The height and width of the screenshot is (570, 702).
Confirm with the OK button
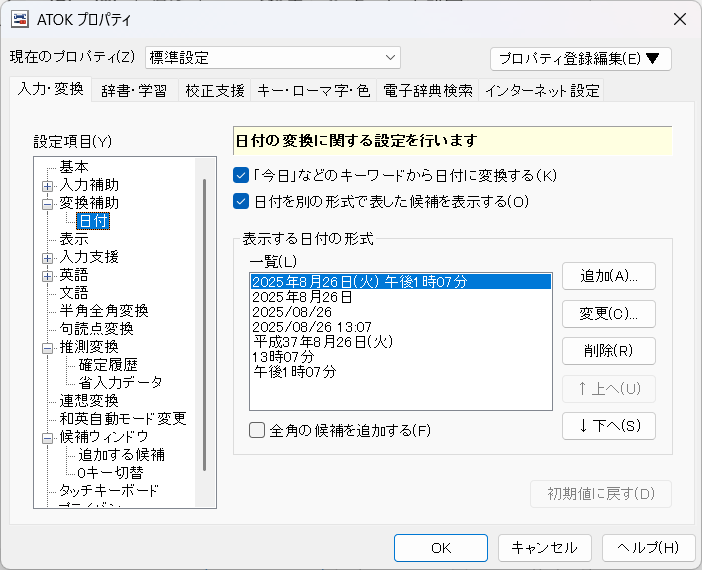[x=441, y=548]
